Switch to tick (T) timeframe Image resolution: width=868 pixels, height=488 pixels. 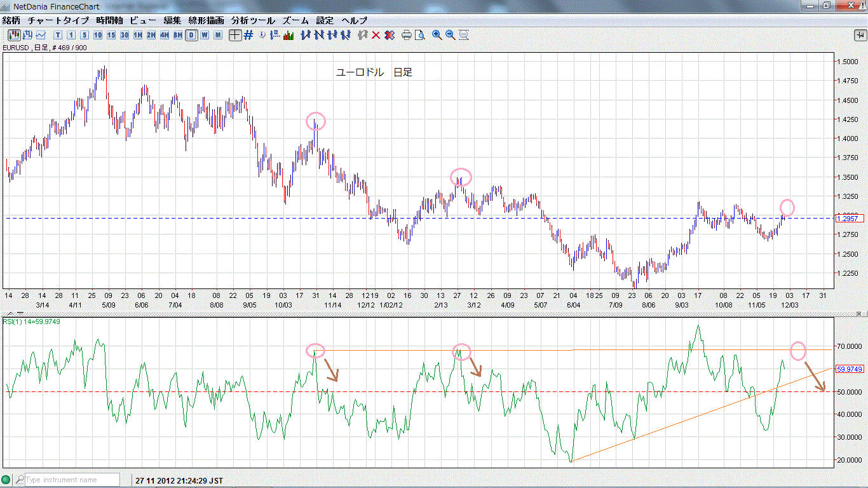[58, 35]
